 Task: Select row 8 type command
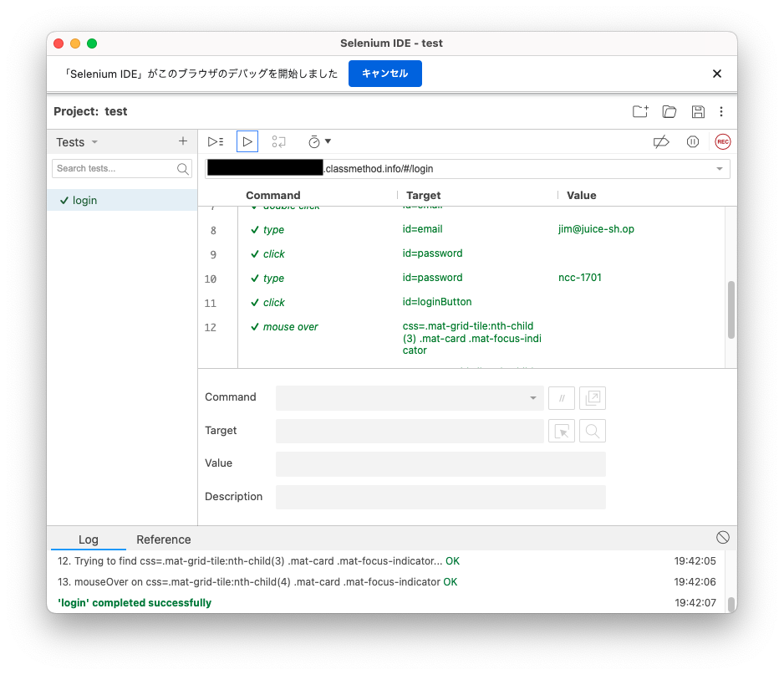point(461,230)
